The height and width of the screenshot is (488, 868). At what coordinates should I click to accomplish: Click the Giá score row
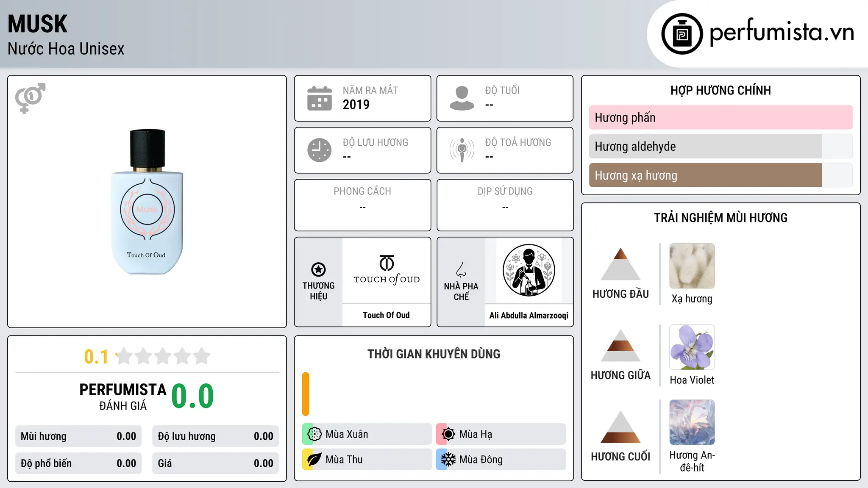point(216,463)
